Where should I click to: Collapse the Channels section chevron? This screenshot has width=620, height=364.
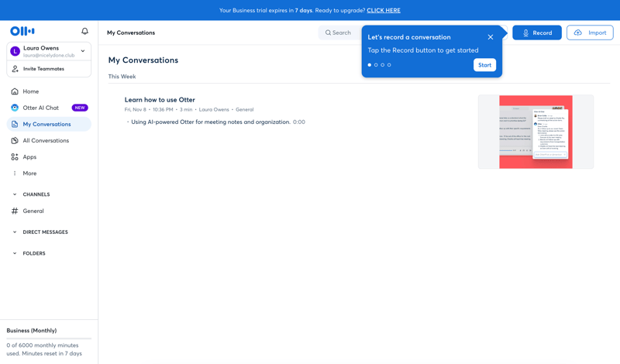click(15, 194)
